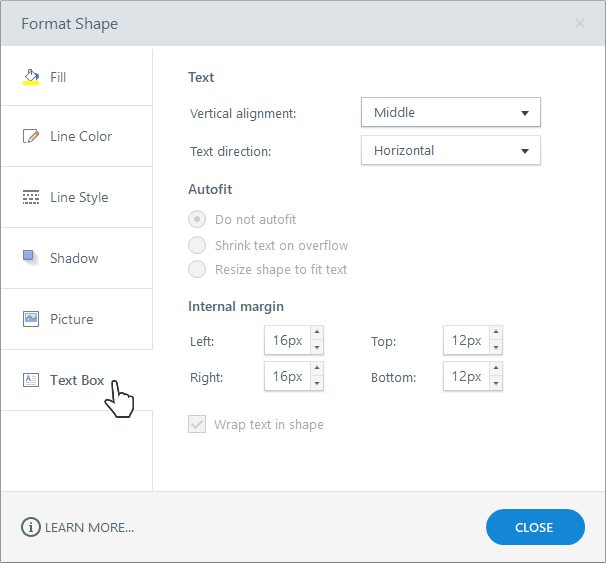
Task: Click the Shadow square icon
Action: (x=31, y=258)
